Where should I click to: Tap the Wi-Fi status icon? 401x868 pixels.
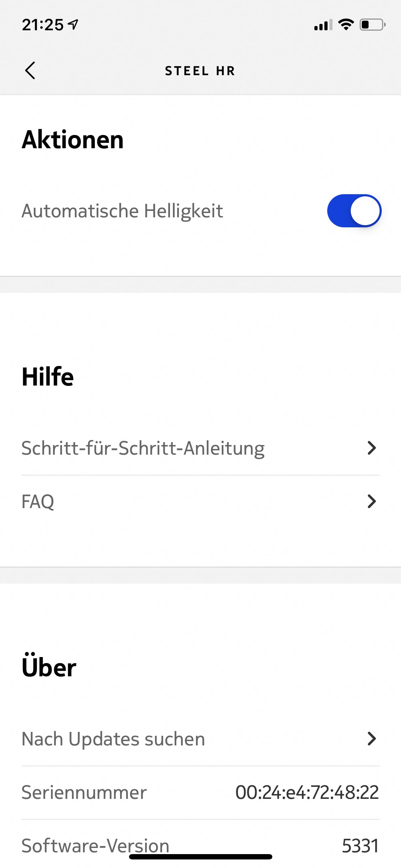pyautogui.click(x=346, y=25)
